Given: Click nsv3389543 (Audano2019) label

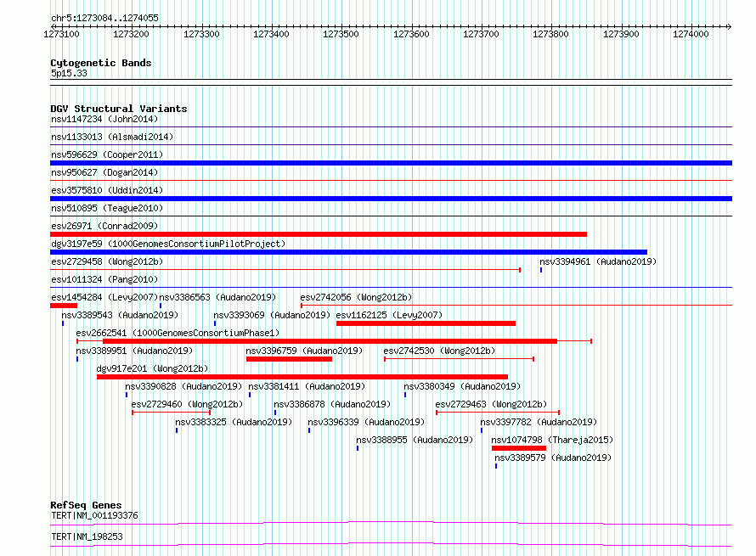Looking at the screenshot, I should 120,315.
